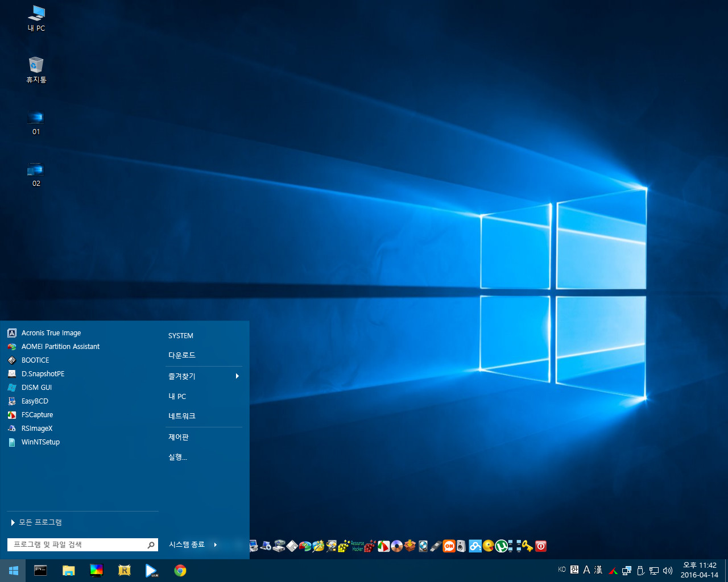Open the hard disk drive icon in dock

click(x=423, y=546)
